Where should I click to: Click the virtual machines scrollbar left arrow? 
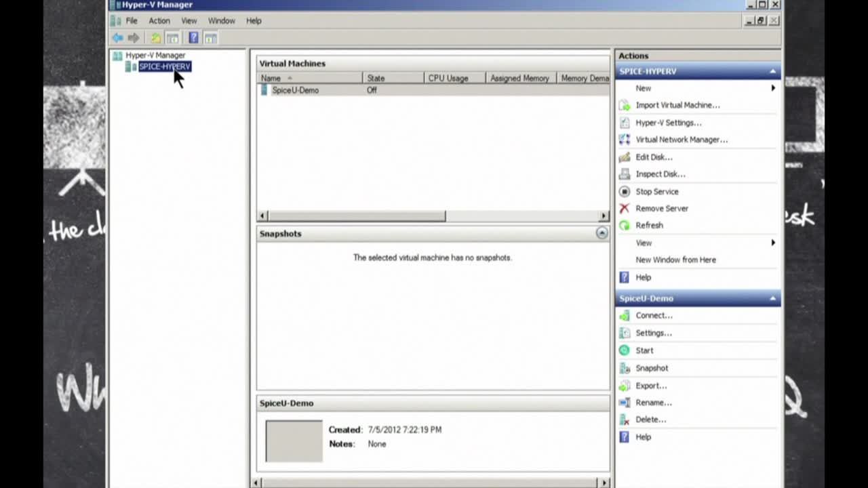pos(262,216)
